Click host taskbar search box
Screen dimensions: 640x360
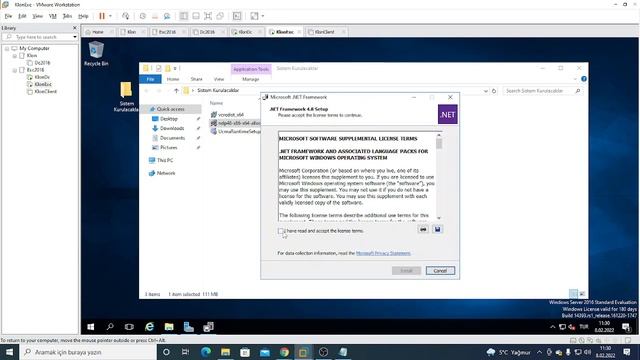[88, 352]
